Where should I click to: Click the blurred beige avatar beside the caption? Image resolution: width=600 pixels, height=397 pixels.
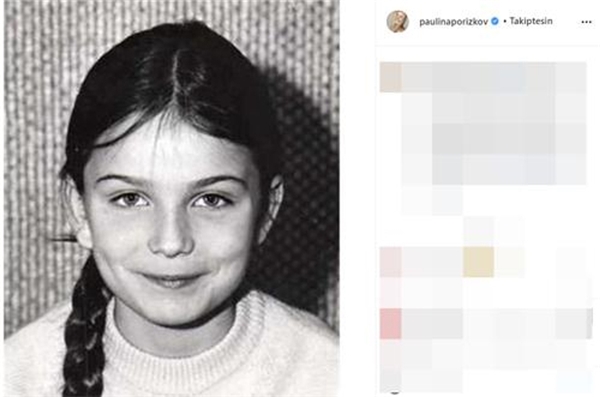(391, 77)
